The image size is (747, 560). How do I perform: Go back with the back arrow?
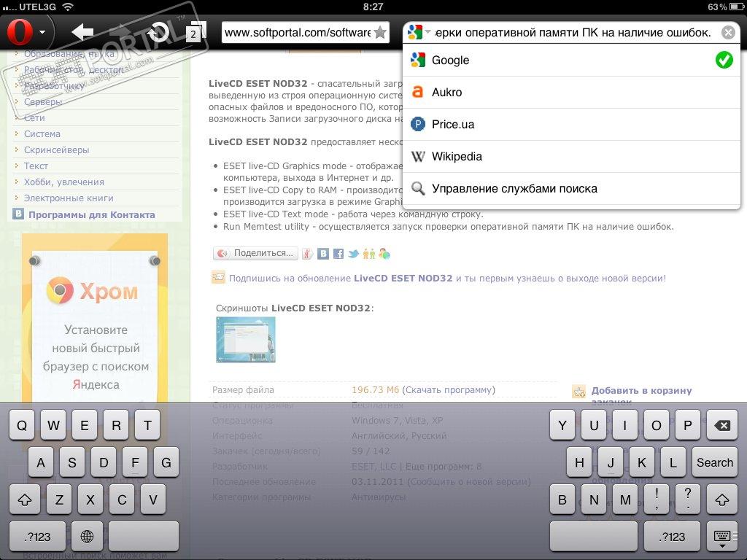click(82, 32)
